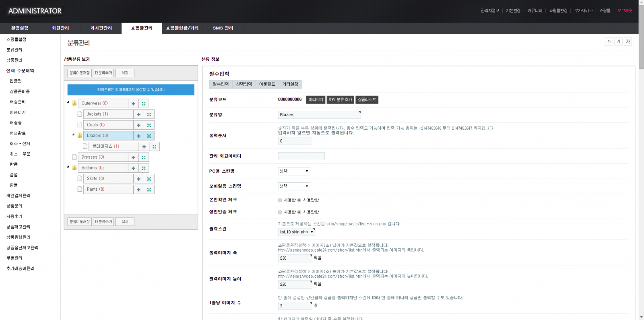The height and width of the screenshot is (320, 644).
Task: Open the 쇼핑몰현황/기타 top menu
Action: click(x=182, y=28)
